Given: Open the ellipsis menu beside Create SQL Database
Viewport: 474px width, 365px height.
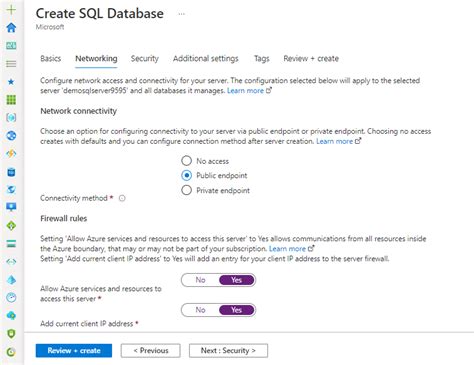Looking at the screenshot, I should 181,14.
